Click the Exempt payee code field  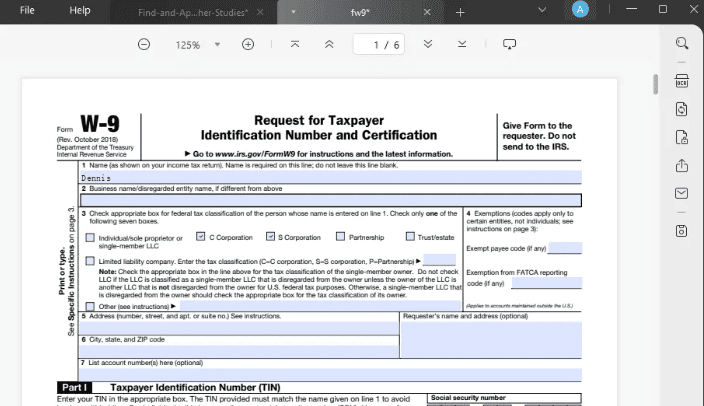[x=565, y=247]
